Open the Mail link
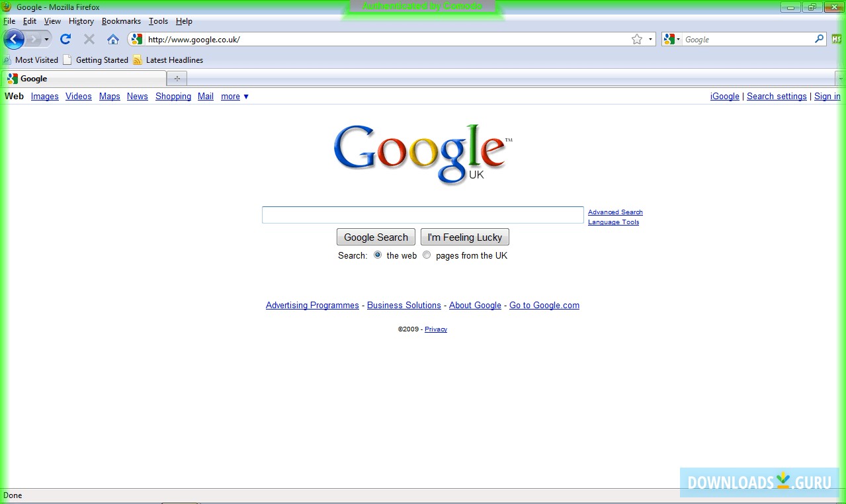 [206, 97]
